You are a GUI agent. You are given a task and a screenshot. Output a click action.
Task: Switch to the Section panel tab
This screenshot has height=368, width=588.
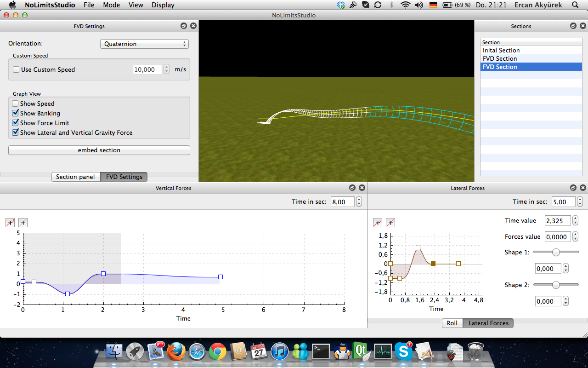(75, 177)
